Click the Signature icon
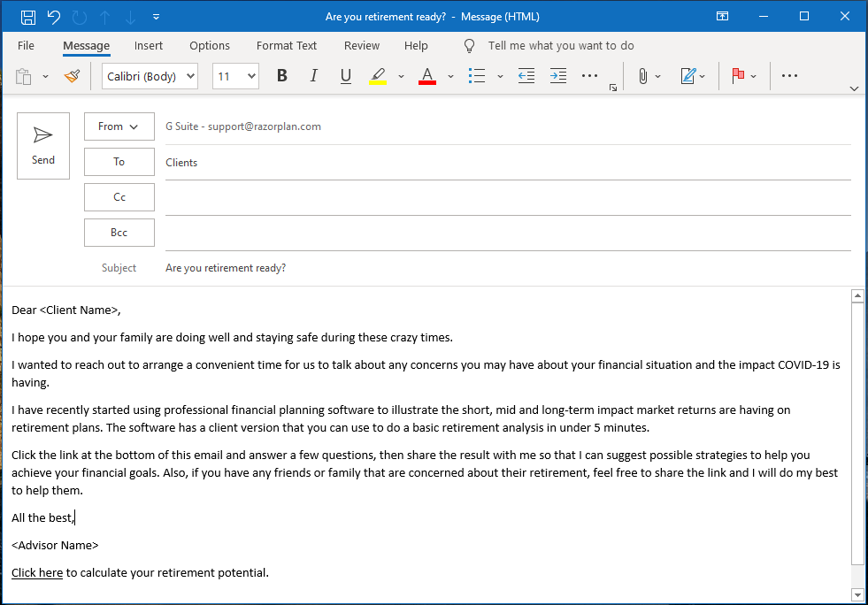 (x=688, y=76)
